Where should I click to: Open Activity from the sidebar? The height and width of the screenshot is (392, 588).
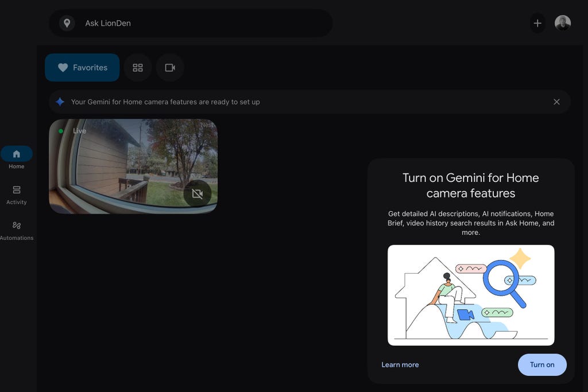click(17, 194)
